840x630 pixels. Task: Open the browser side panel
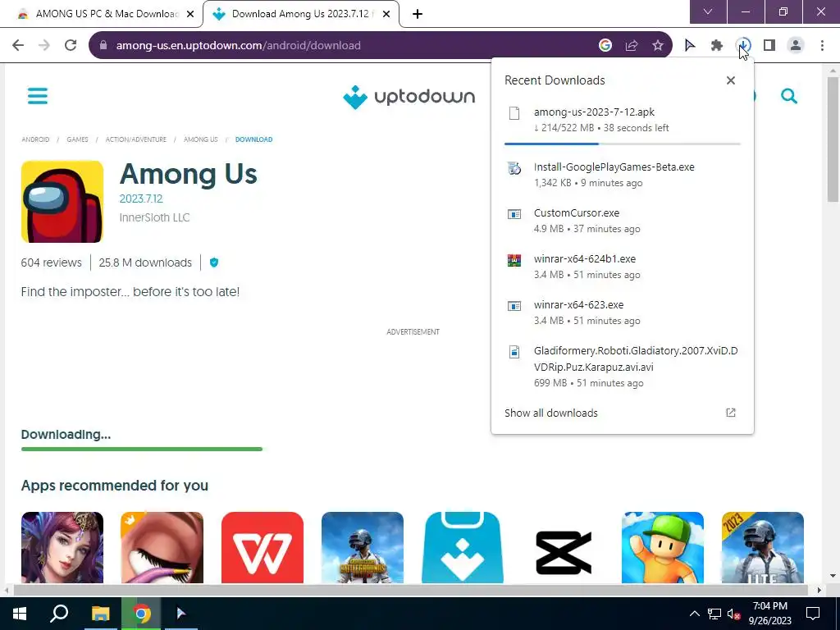pyautogui.click(x=769, y=46)
